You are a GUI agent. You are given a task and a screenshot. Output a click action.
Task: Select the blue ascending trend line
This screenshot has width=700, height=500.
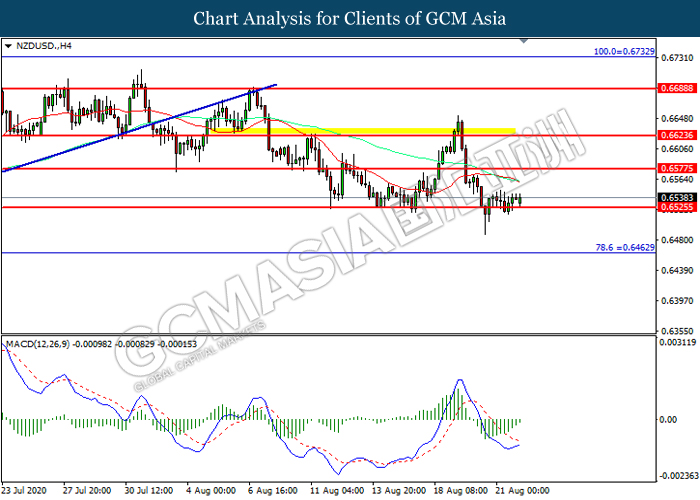140,128
